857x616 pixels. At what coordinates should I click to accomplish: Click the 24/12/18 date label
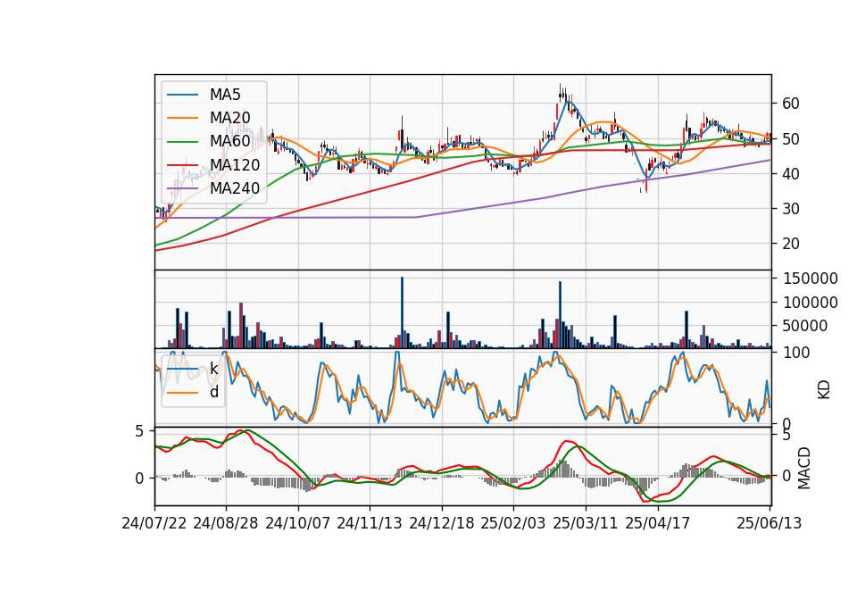pyautogui.click(x=442, y=523)
